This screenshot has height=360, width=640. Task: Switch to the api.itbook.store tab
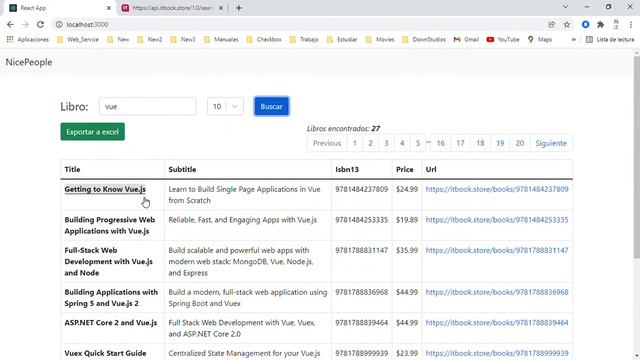click(x=172, y=8)
